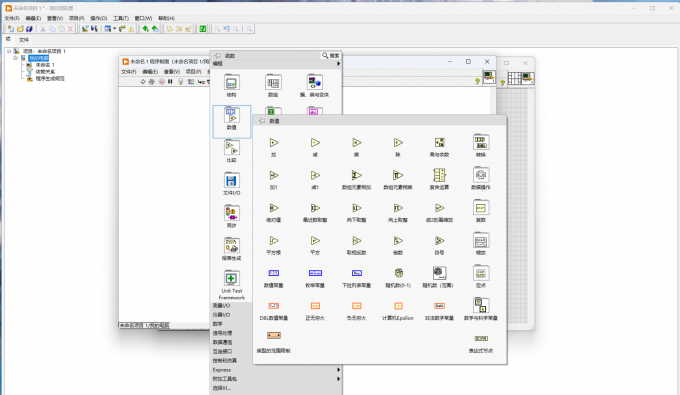Pick the 除 (Divide) function
Viewport: 680px width, 395px height.
[398, 143]
